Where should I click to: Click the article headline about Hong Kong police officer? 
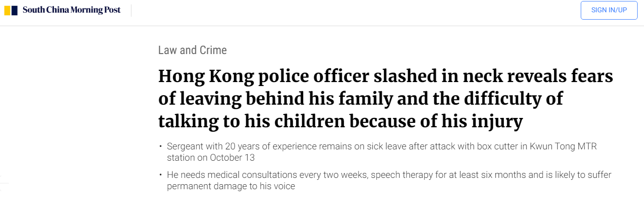point(386,99)
